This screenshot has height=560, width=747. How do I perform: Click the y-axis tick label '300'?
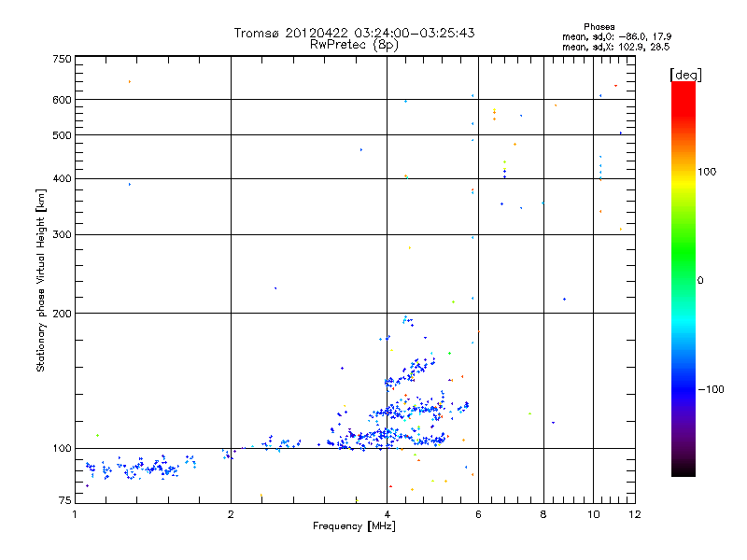62,235
